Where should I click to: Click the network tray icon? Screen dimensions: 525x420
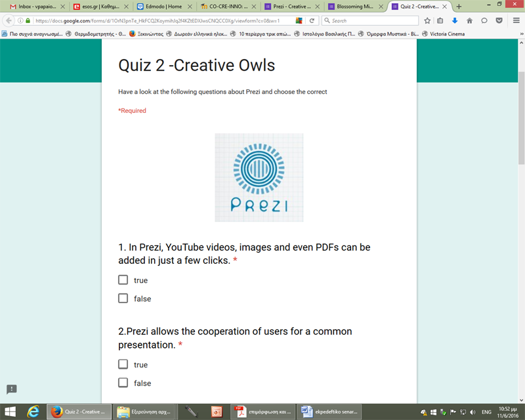pos(463,412)
